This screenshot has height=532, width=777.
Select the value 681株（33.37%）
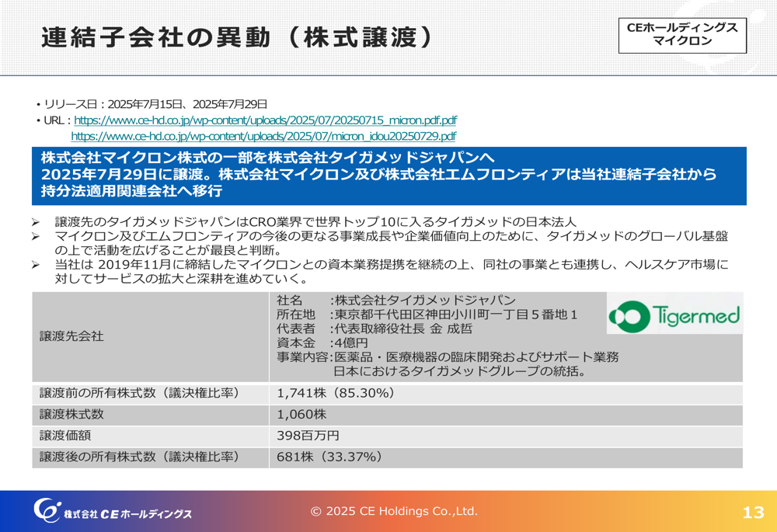point(329,457)
